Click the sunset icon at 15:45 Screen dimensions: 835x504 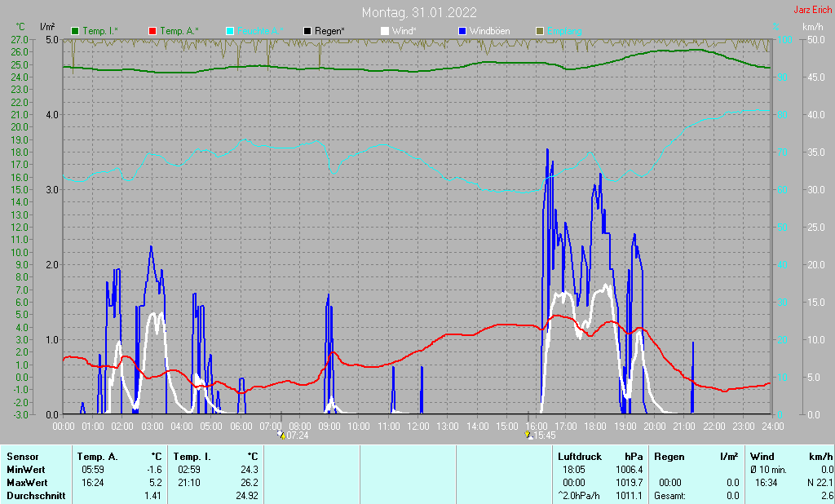click(531, 435)
